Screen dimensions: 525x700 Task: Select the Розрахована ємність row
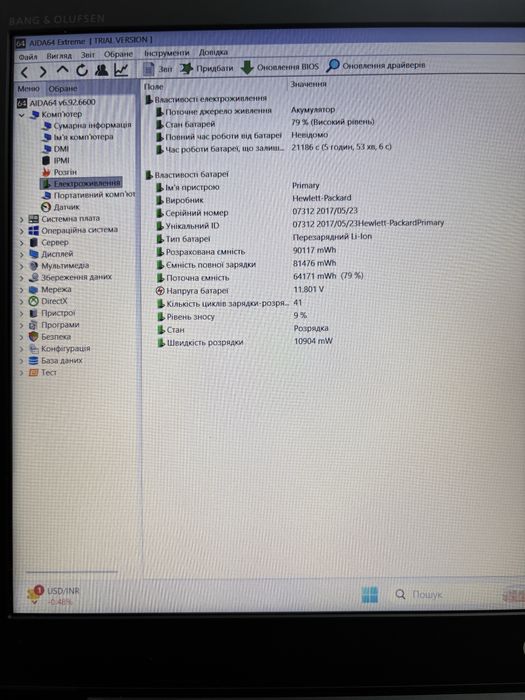[246, 251]
